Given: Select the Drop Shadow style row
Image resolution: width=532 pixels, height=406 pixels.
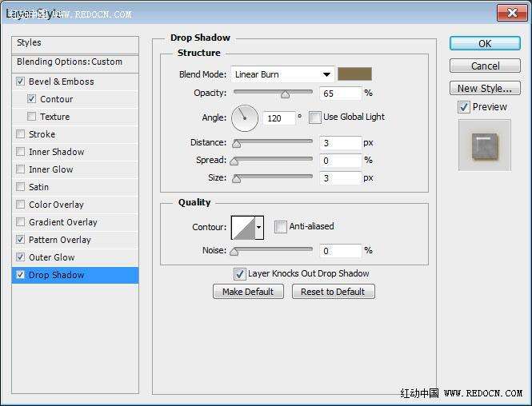Looking at the screenshot, I should [75, 275].
